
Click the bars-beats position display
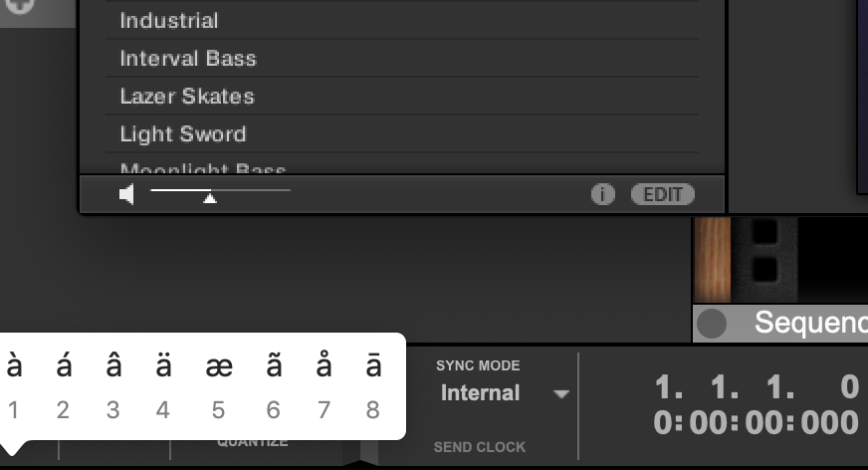coord(757,386)
